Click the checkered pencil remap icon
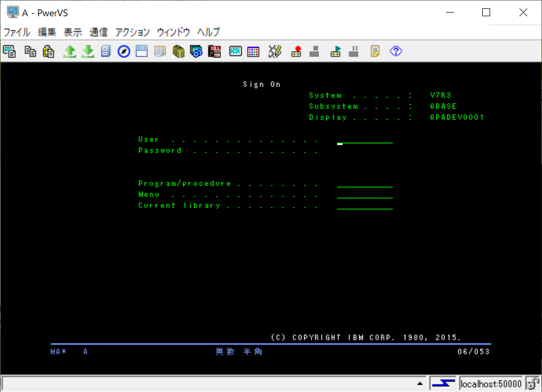Screen dimensions: 542x392 [x=275, y=51]
